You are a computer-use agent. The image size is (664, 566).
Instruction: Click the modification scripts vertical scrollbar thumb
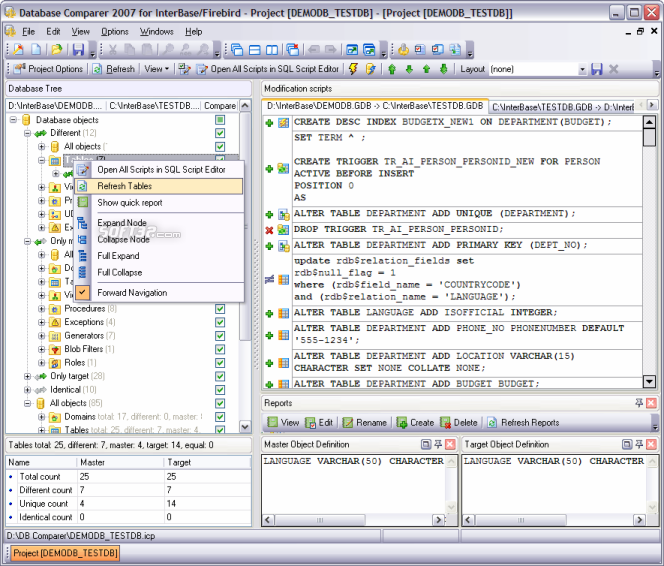click(649, 138)
